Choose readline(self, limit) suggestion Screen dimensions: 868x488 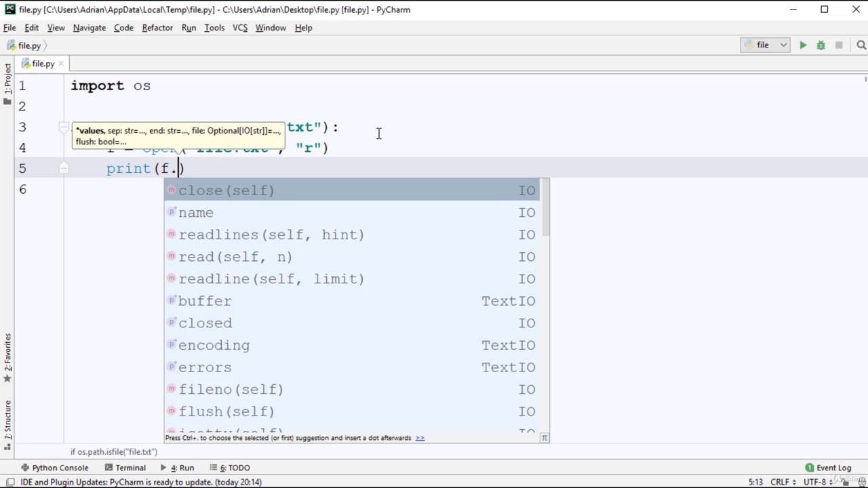[352, 279]
